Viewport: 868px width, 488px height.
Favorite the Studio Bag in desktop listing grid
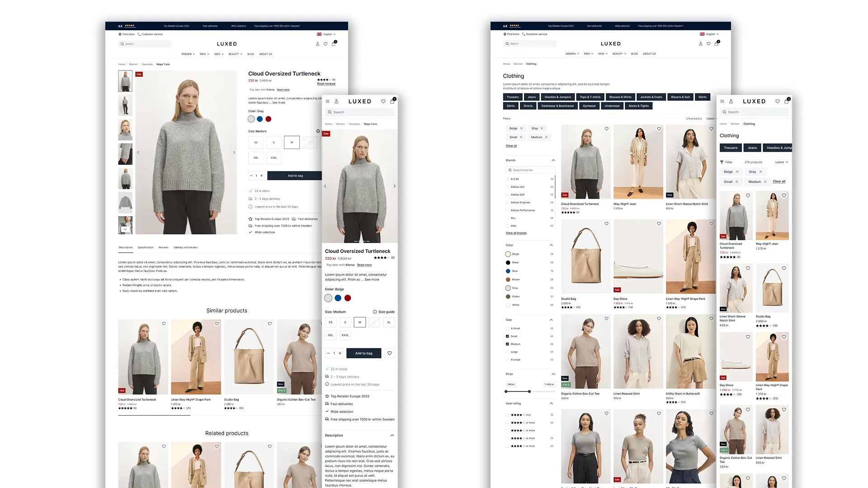click(x=607, y=224)
